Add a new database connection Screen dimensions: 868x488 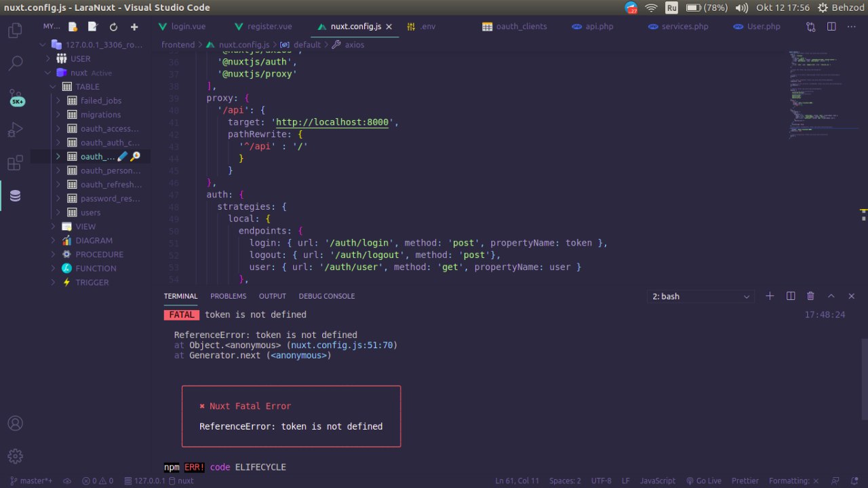tap(134, 27)
